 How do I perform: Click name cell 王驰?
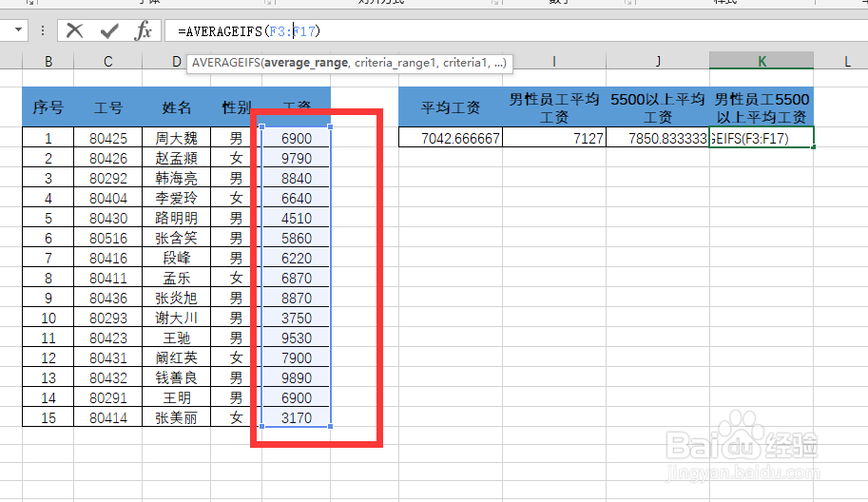click(176, 338)
